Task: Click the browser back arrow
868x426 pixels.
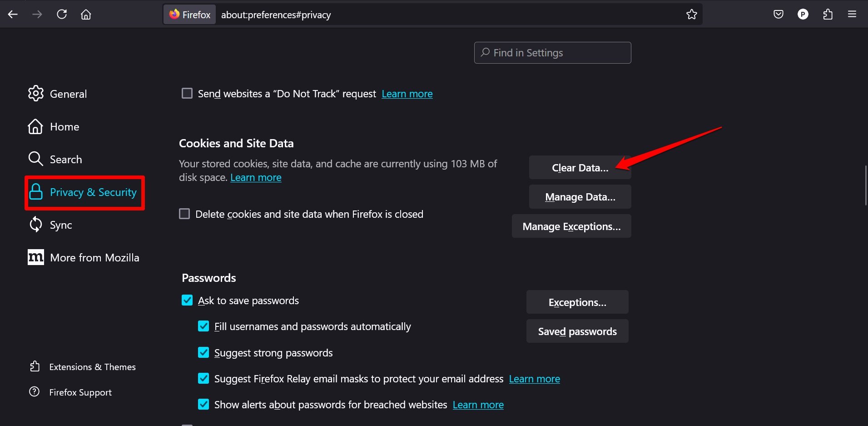Action: click(x=13, y=15)
